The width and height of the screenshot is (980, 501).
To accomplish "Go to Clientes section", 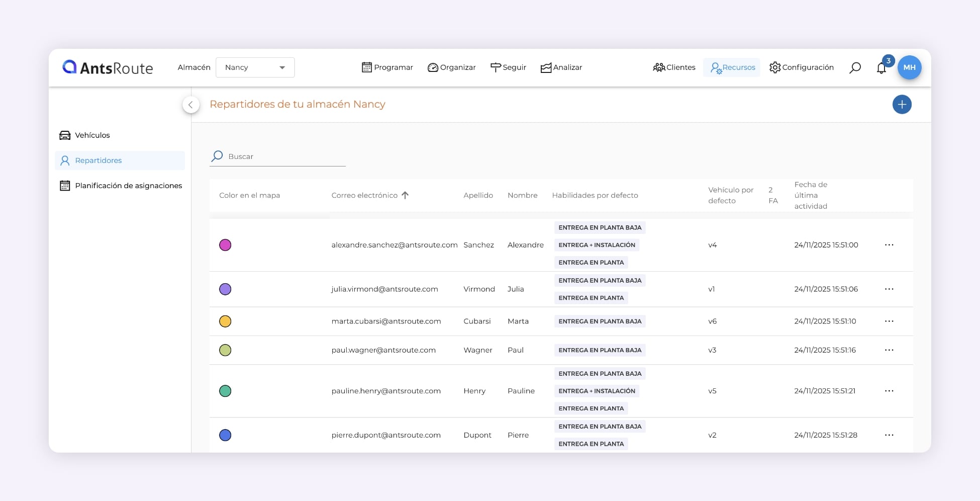I will pos(674,67).
